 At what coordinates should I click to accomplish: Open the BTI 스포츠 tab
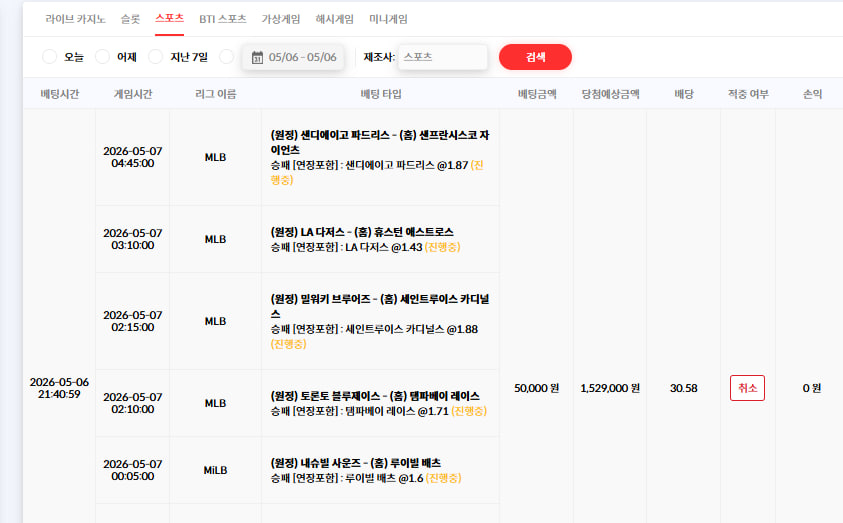pyautogui.click(x=223, y=19)
